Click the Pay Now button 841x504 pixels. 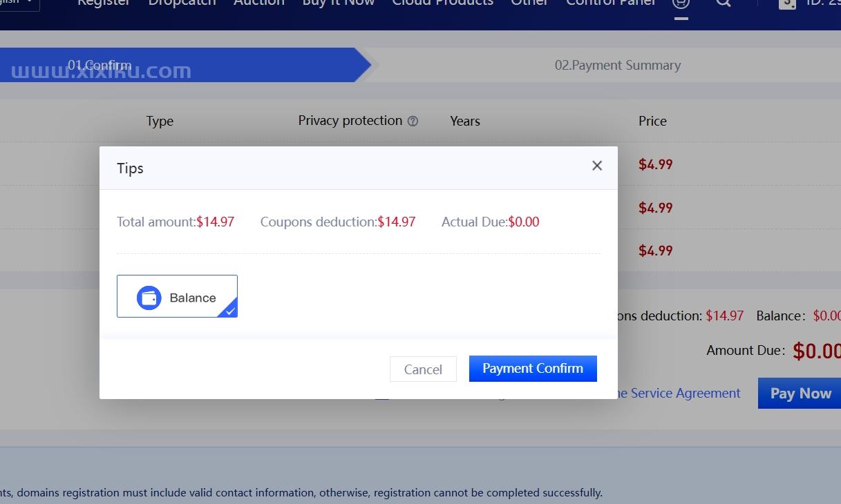click(800, 394)
